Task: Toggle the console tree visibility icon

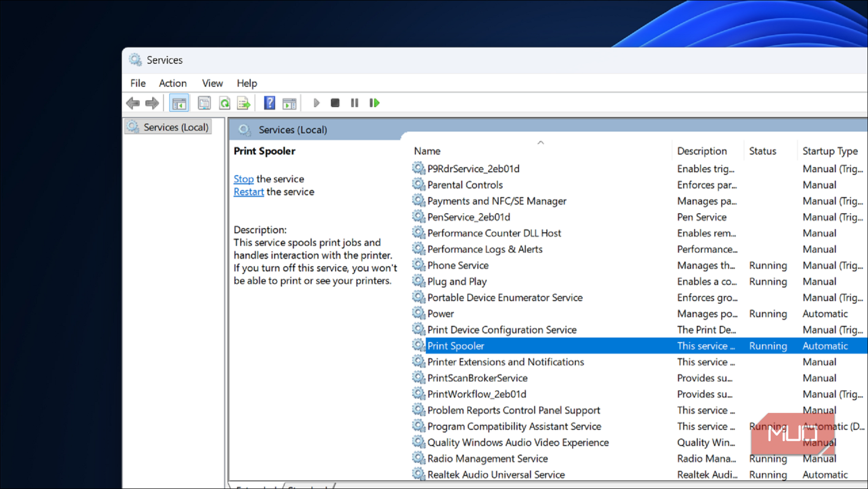Action: pyautogui.click(x=179, y=103)
